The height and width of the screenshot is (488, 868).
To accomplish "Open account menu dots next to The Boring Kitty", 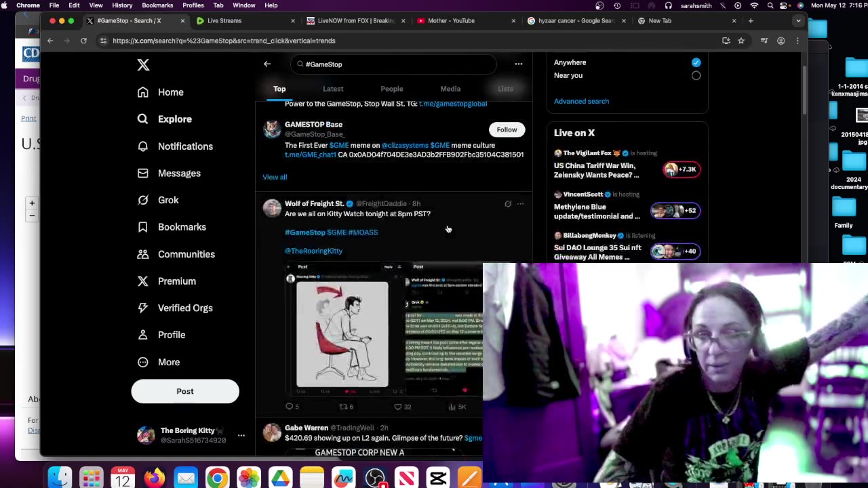I will (241, 435).
